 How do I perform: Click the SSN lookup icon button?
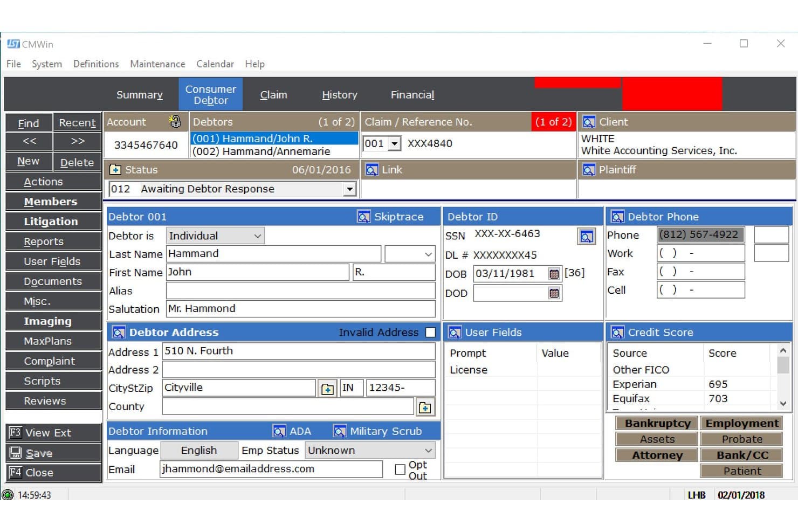[x=586, y=236]
